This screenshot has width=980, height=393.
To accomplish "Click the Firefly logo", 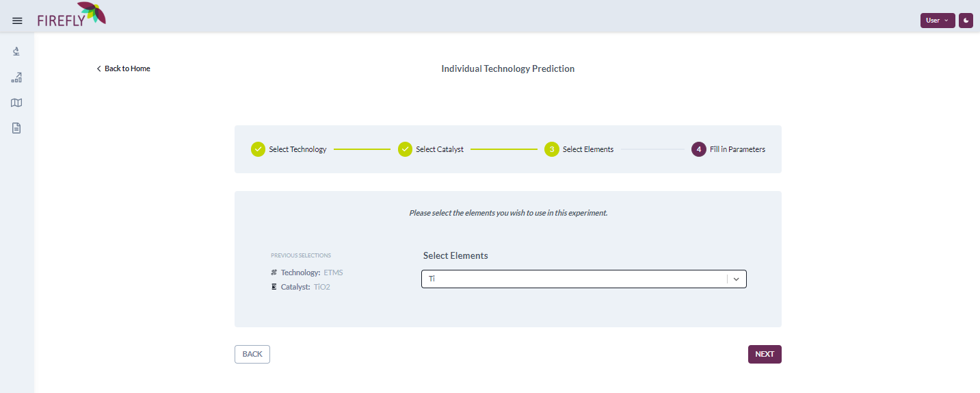I will [72, 15].
